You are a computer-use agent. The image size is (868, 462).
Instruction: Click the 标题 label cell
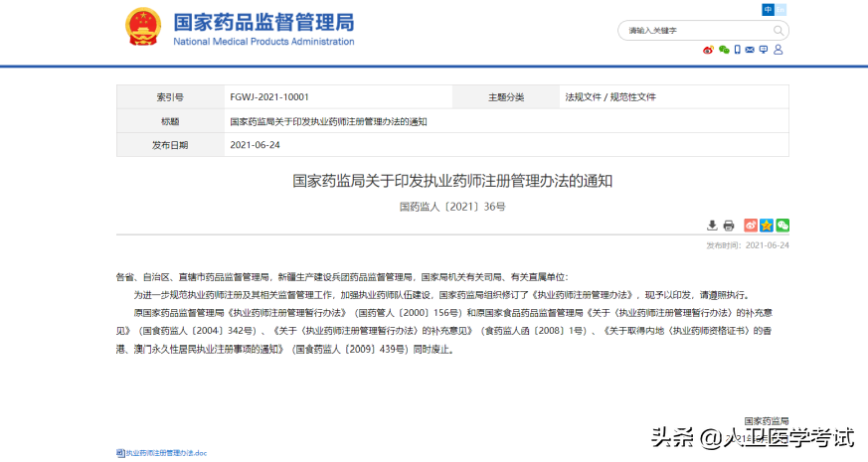click(170, 121)
